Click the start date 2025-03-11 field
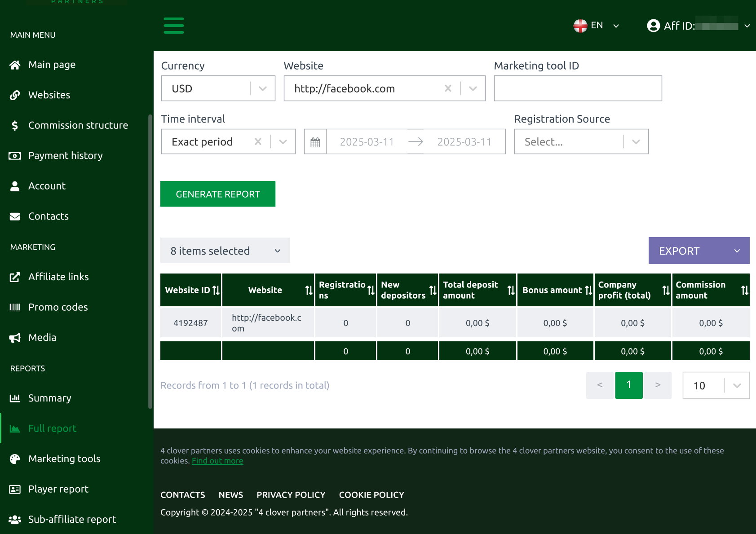Viewport: 756px width, 534px height. click(x=367, y=142)
